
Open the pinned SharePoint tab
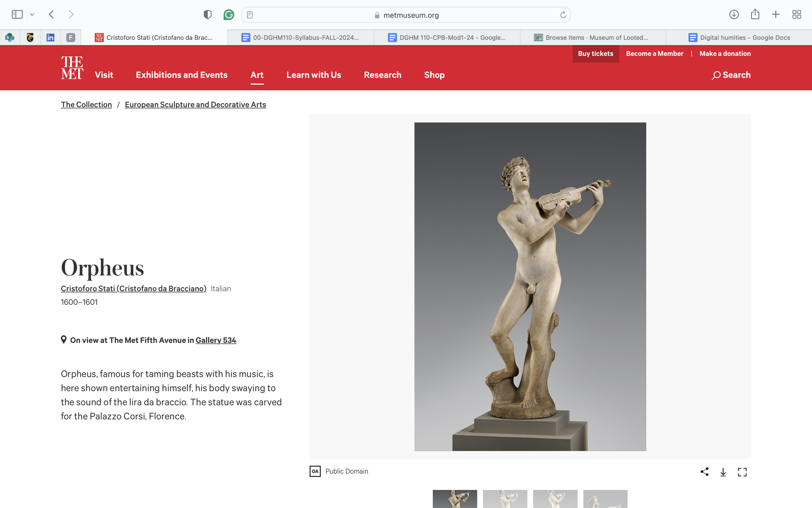[10, 37]
